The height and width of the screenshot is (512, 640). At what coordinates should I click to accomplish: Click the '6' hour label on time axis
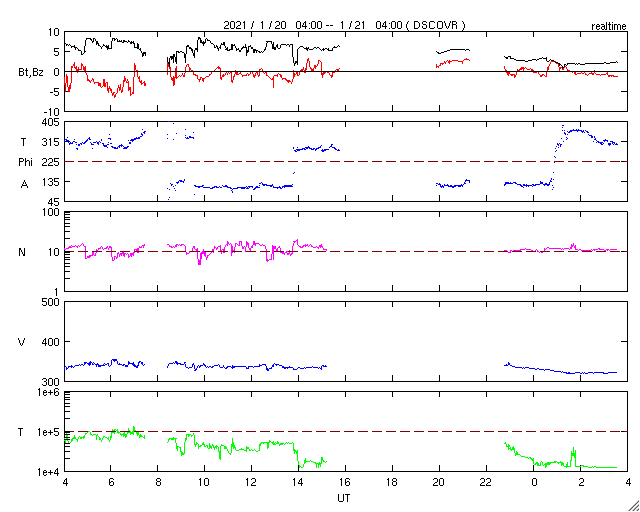pyautogui.click(x=110, y=482)
